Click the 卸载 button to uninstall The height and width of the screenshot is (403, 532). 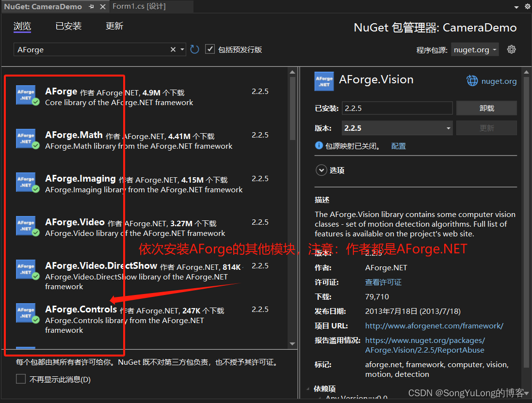pyautogui.click(x=486, y=108)
